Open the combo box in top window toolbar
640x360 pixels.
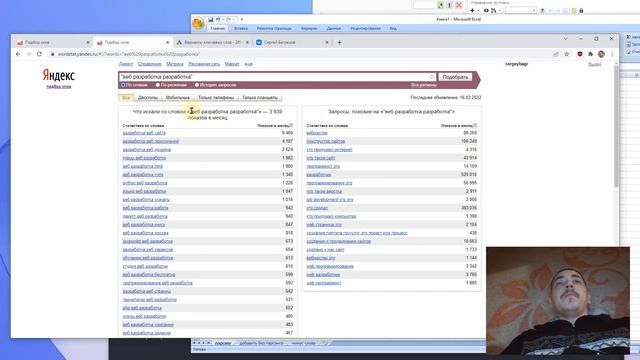point(520,11)
